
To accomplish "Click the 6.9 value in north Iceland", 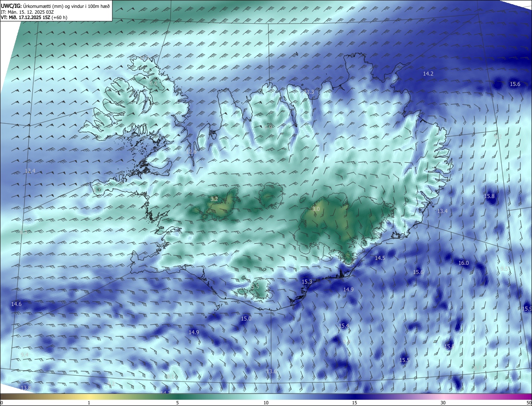I will (x=269, y=127).
